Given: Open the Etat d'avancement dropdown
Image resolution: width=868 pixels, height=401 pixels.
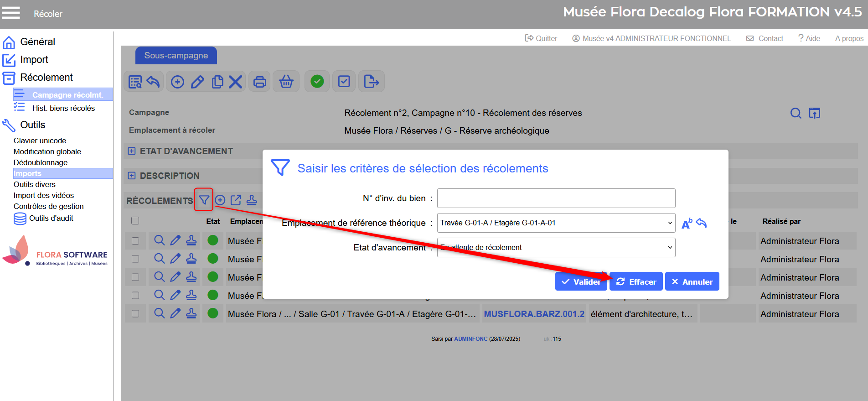Looking at the screenshot, I should (x=556, y=248).
